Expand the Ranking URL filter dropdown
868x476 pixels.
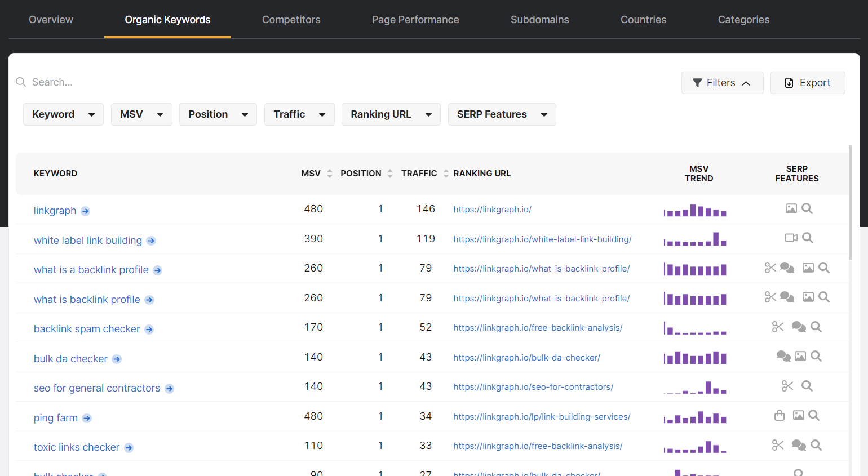[391, 114]
